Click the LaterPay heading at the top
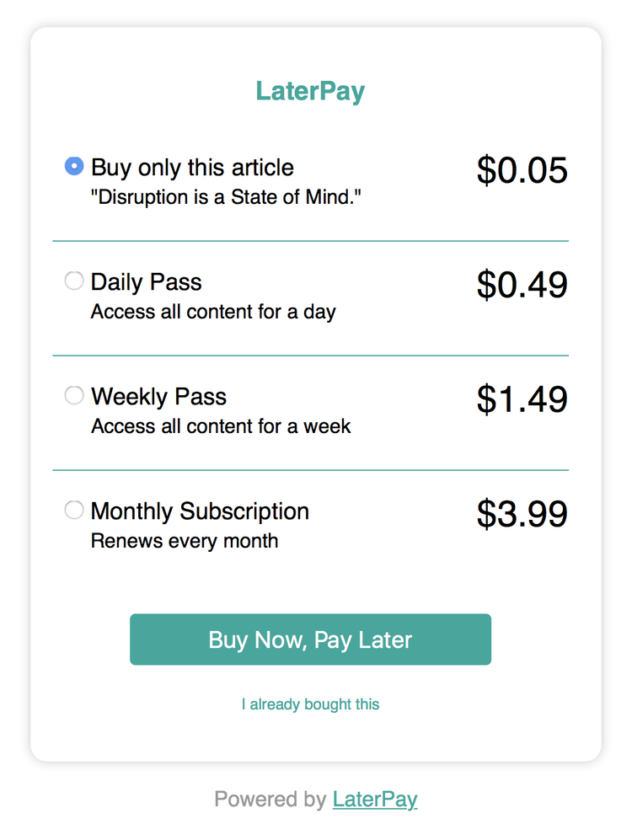 310,91
